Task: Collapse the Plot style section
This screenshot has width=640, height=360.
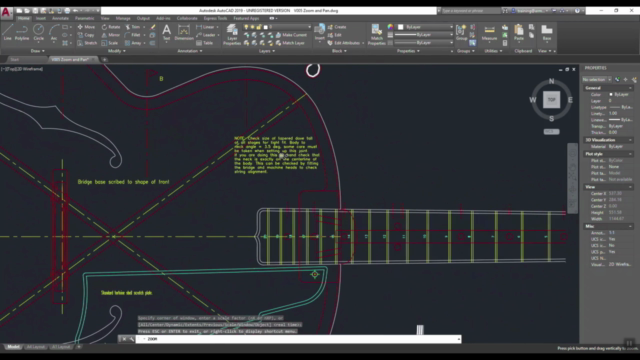Action: point(630,154)
